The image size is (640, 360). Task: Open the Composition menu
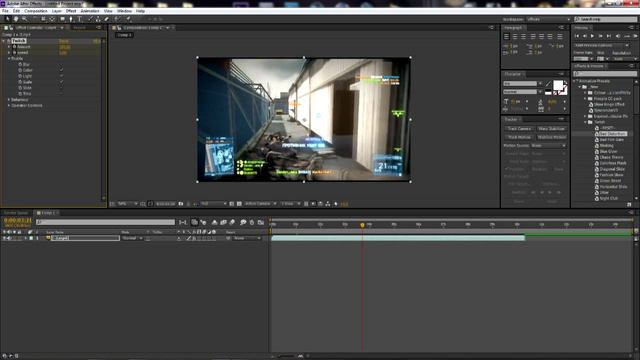[36, 11]
